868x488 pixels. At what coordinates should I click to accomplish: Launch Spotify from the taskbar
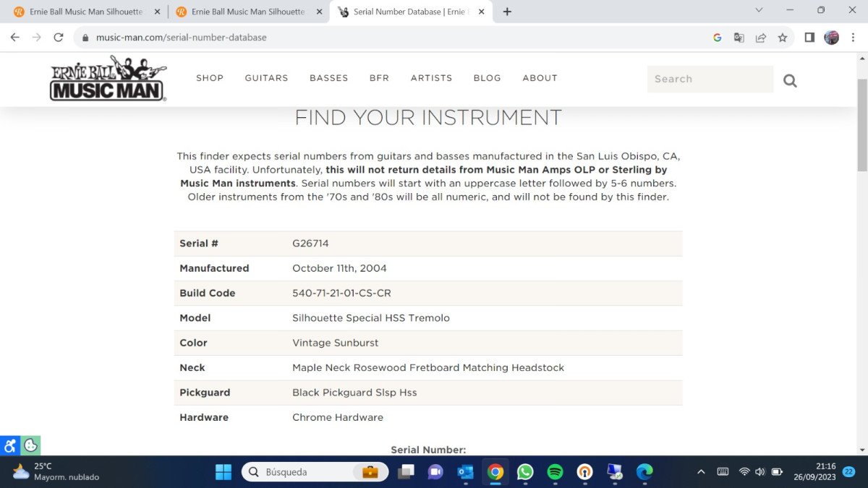[555, 472]
